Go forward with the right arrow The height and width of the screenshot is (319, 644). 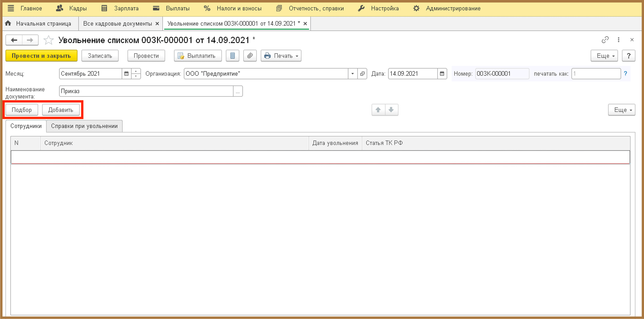pos(30,40)
